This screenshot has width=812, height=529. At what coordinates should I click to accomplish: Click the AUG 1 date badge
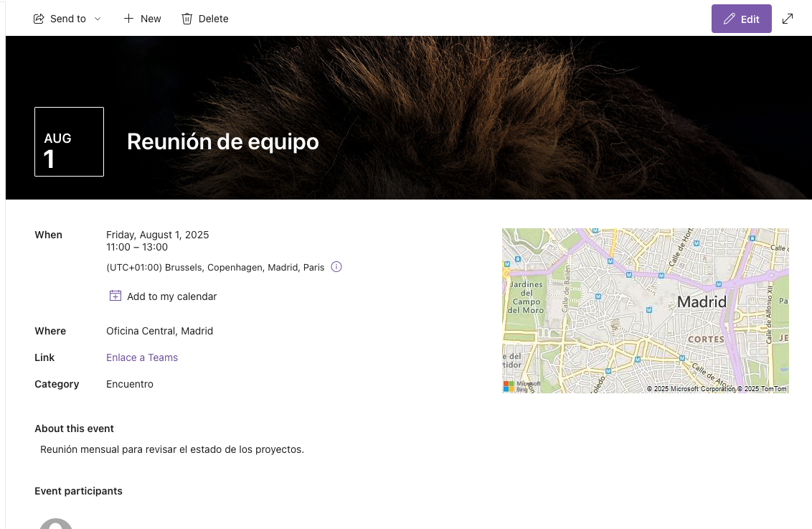pos(69,141)
